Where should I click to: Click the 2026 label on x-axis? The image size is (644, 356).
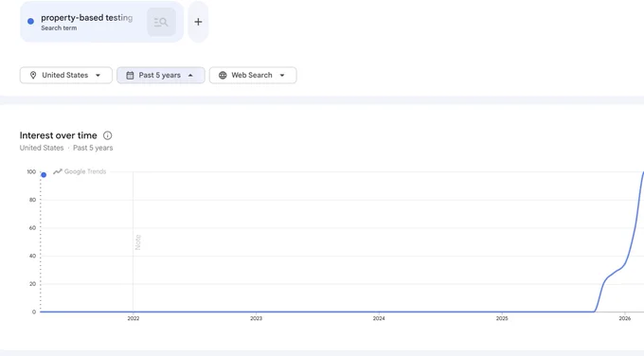pyautogui.click(x=625, y=318)
